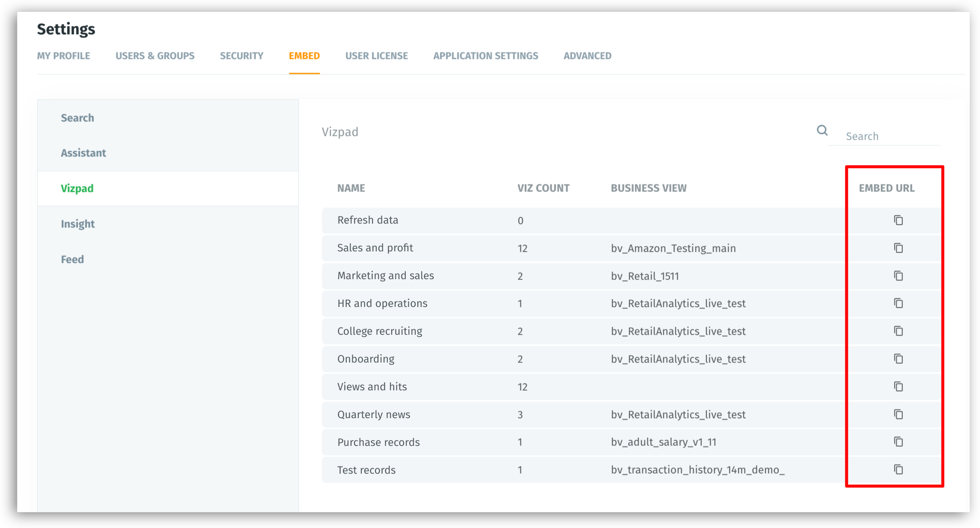Sort table by Viz Count header
This screenshot has height=528, width=980.
[543, 188]
